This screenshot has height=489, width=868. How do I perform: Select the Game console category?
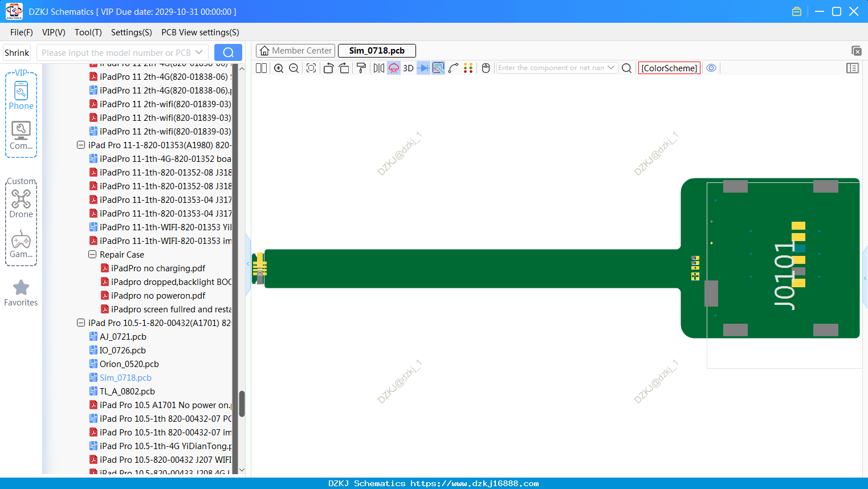tap(21, 244)
